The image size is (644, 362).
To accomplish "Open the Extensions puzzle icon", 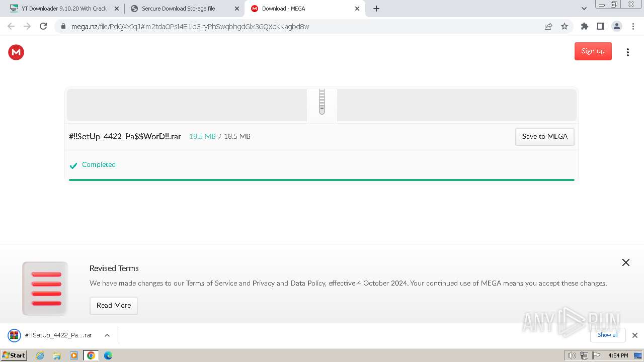I will (x=584, y=26).
